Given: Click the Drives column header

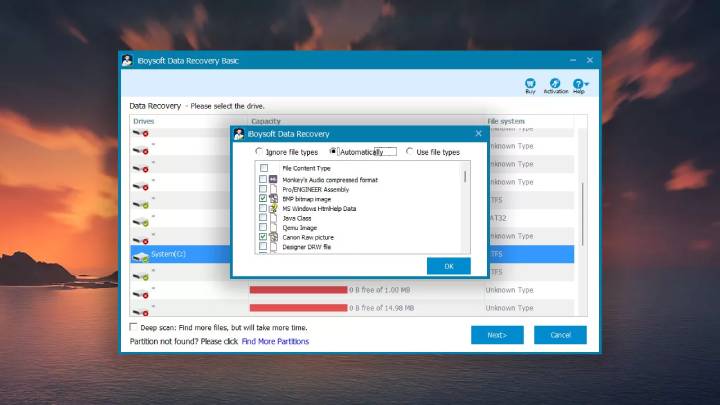Looking at the screenshot, I should (x=144, y=121).
